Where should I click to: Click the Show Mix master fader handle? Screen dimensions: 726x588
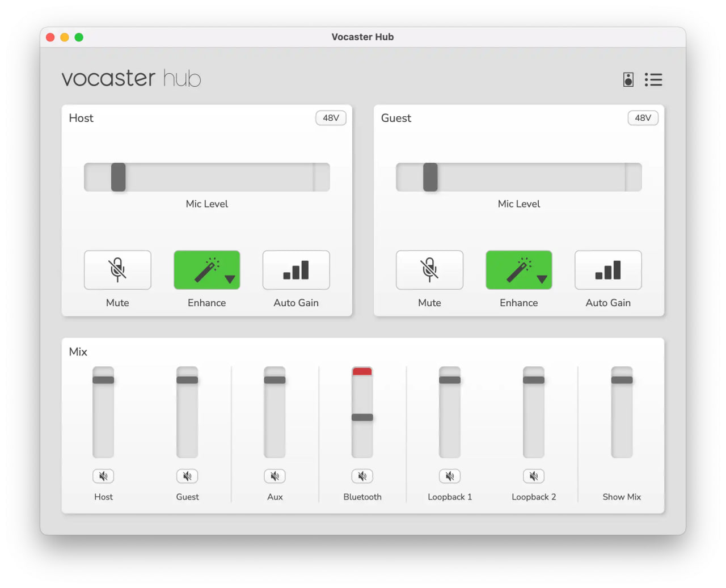622,380
